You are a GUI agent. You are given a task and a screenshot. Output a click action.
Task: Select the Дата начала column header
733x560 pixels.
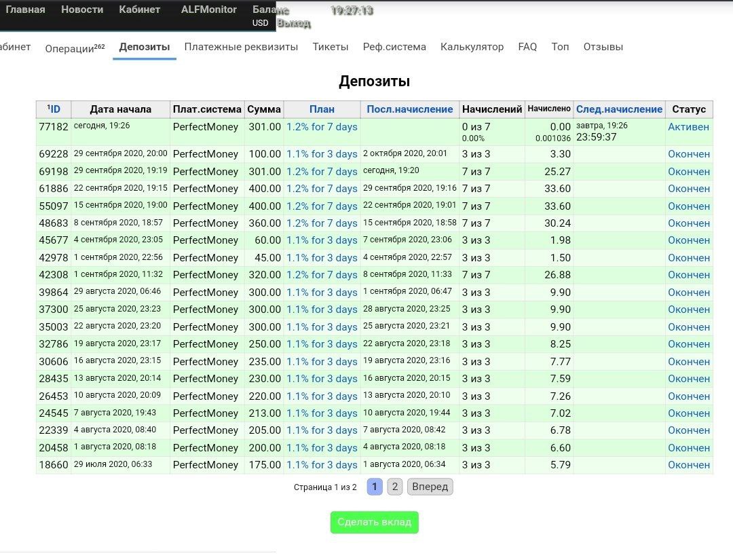coord(121,109)
